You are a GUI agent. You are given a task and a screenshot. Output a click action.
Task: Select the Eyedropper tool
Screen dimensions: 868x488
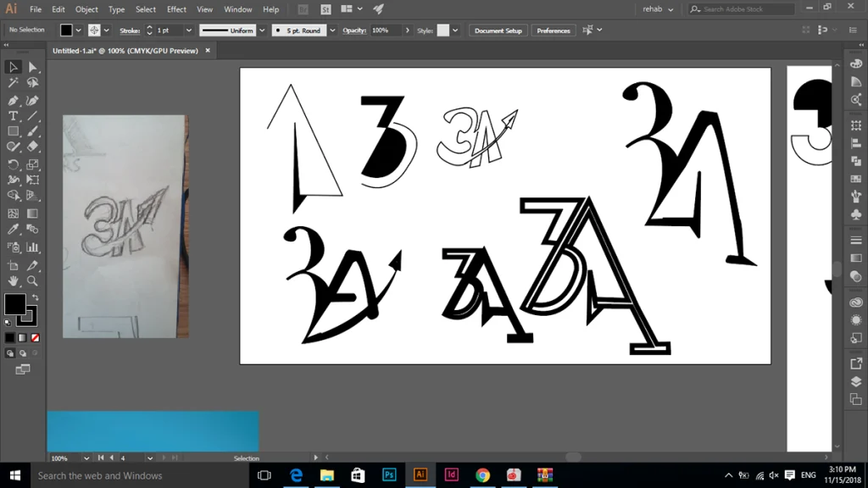(x=13, y=229)
